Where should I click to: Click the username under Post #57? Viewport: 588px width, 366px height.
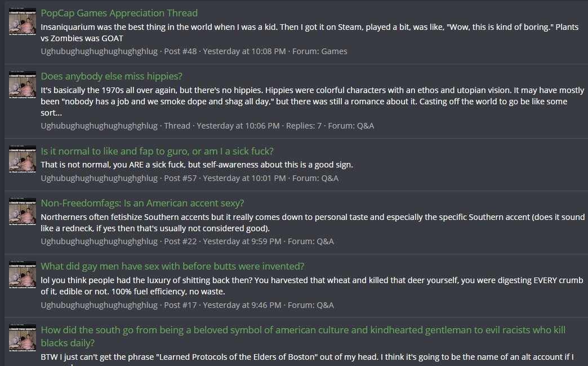click(99, 178)
